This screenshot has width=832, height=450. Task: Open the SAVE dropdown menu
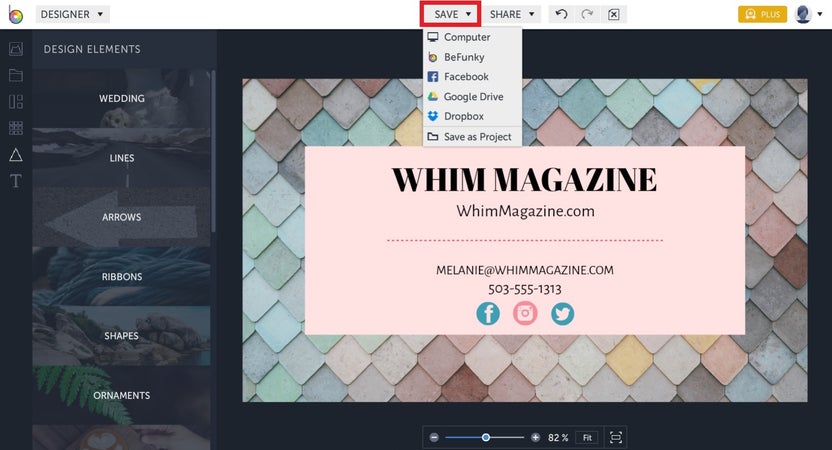pos(451,14)
